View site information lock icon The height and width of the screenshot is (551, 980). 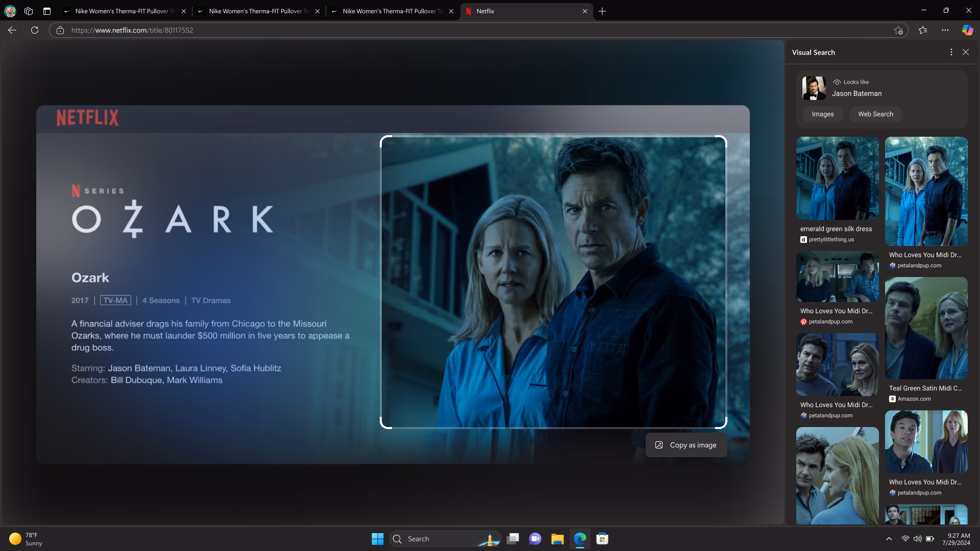click(60, 30)
